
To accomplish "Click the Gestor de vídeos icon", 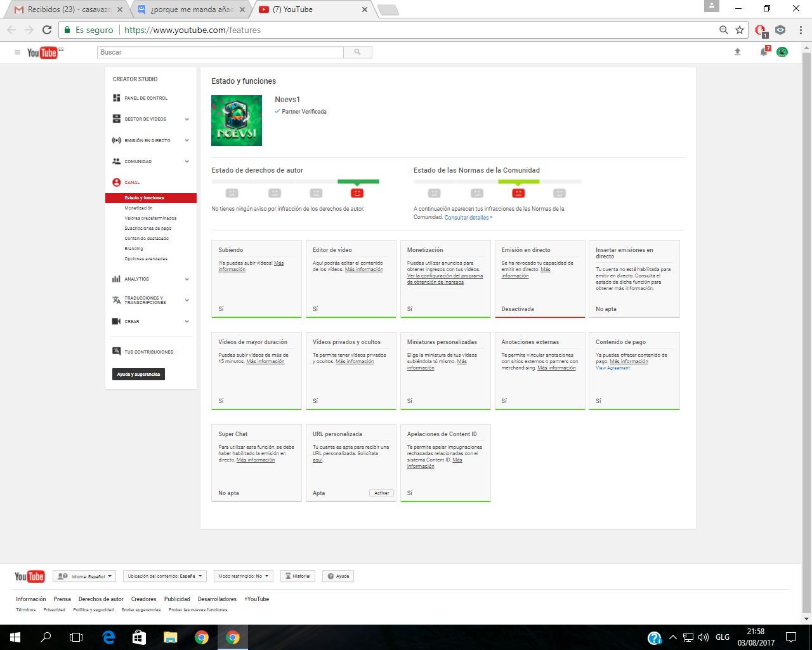I will coord(116,119).
